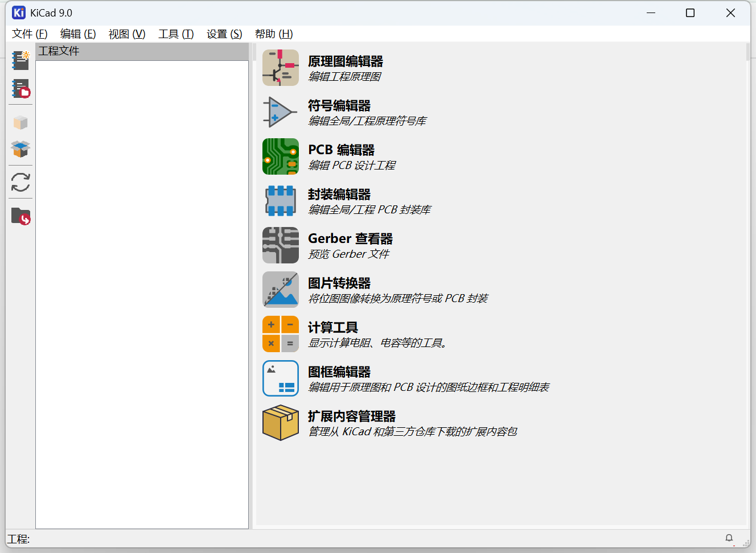Viewport: 756px width, 553px height.
Task: Click the 扩展内容管理器 title label
Action: (352, 416)
